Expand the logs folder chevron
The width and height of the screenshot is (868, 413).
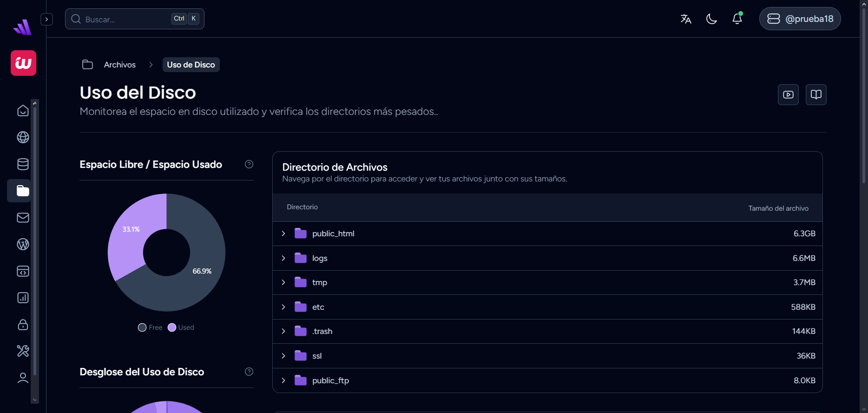[283, 258]
